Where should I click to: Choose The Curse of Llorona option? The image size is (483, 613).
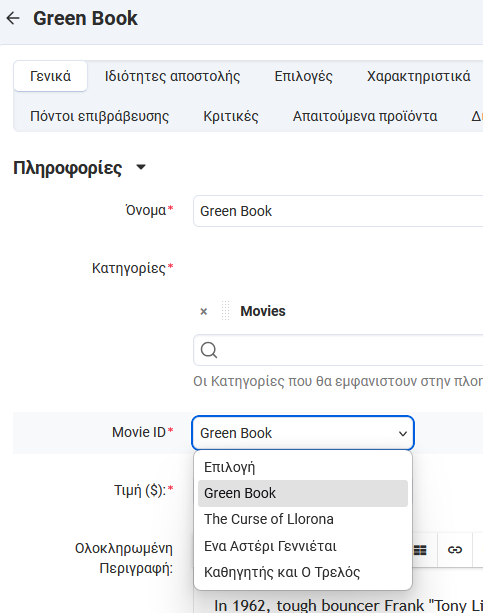coord(303,519)
